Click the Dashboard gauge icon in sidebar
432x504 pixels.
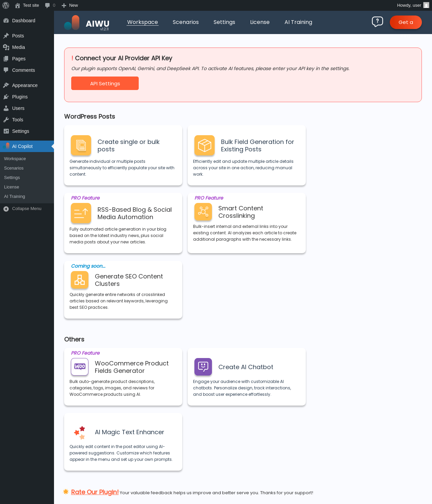click(6, 21)
